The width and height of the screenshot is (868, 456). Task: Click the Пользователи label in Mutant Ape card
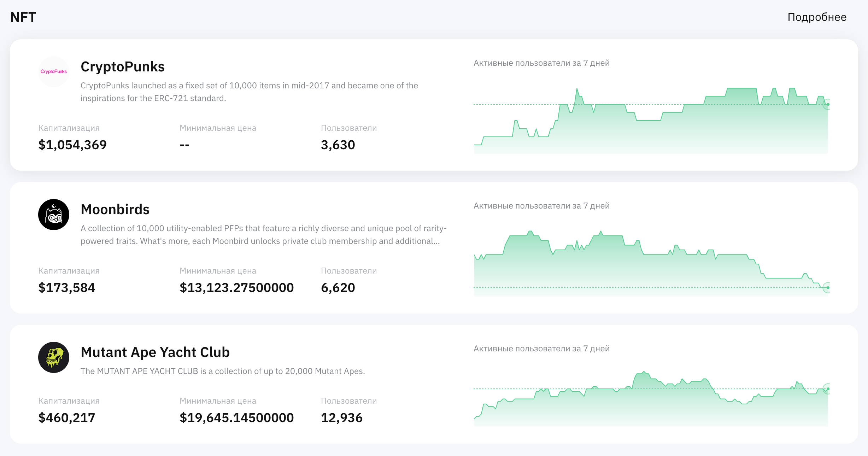[x=349, y=401]
